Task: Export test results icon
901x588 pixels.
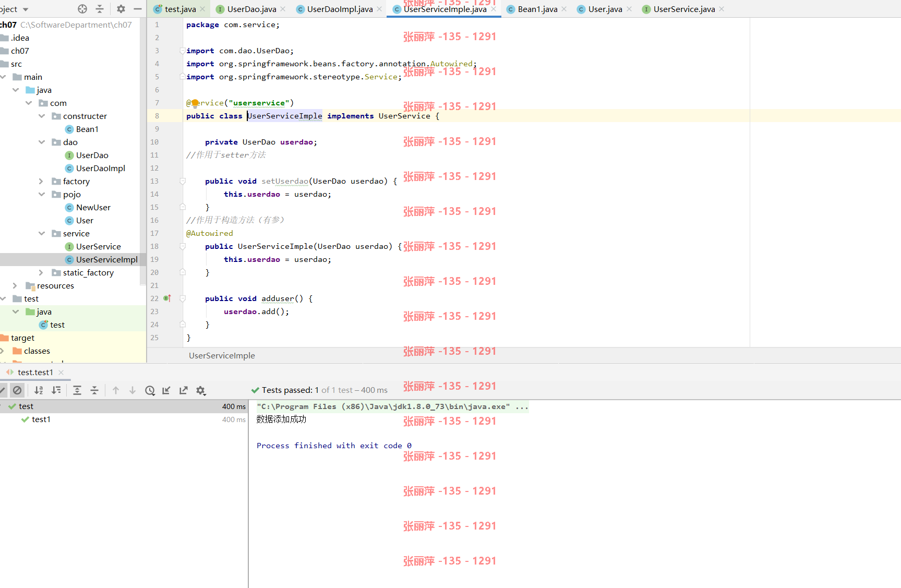Action: tap(184, 390)
